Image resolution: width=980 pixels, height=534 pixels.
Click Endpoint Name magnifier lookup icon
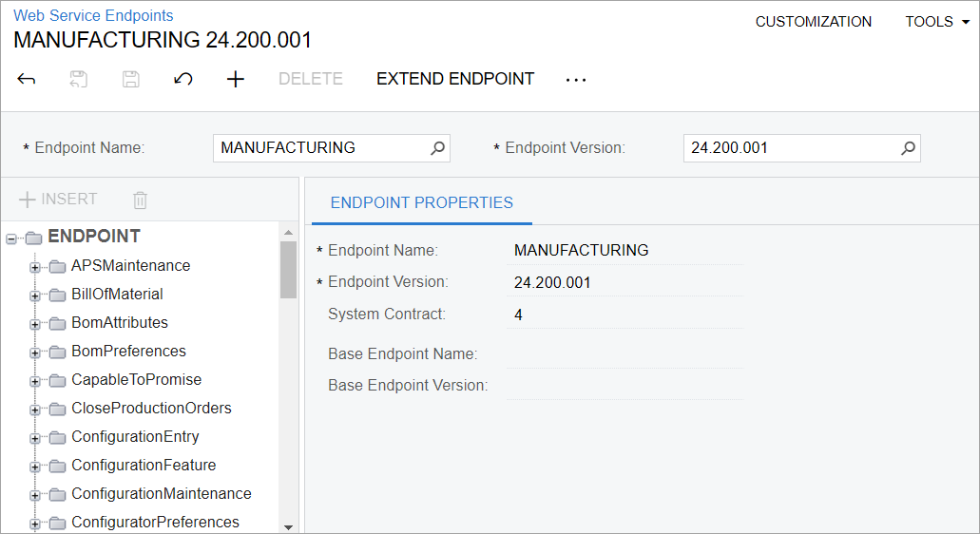[437, 148]
